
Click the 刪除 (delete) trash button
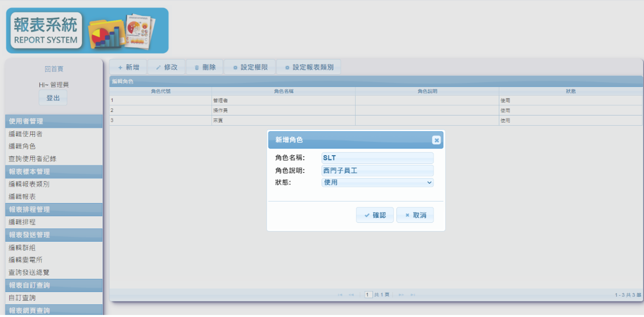pyautogui.click(x=205, y=67)
